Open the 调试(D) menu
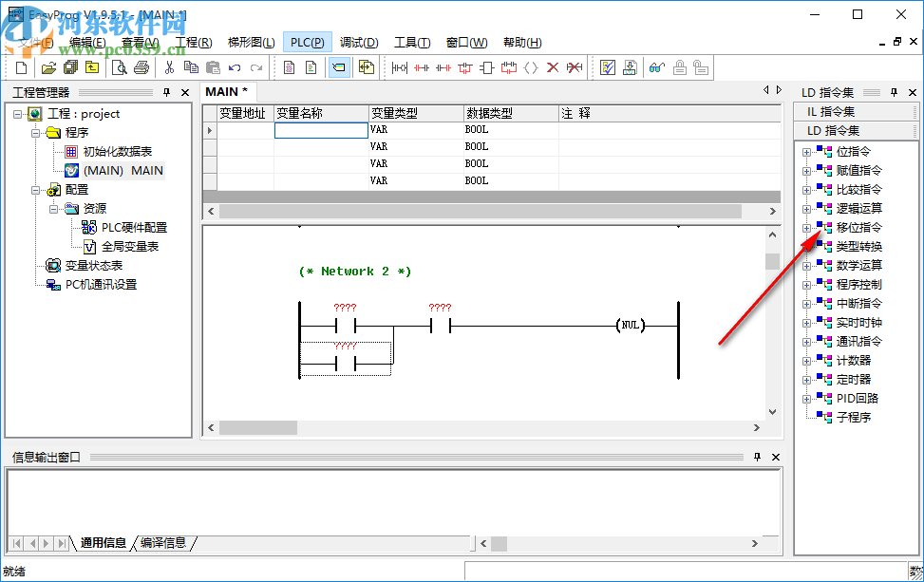The image size is (924, 582). tap(359, 43)
